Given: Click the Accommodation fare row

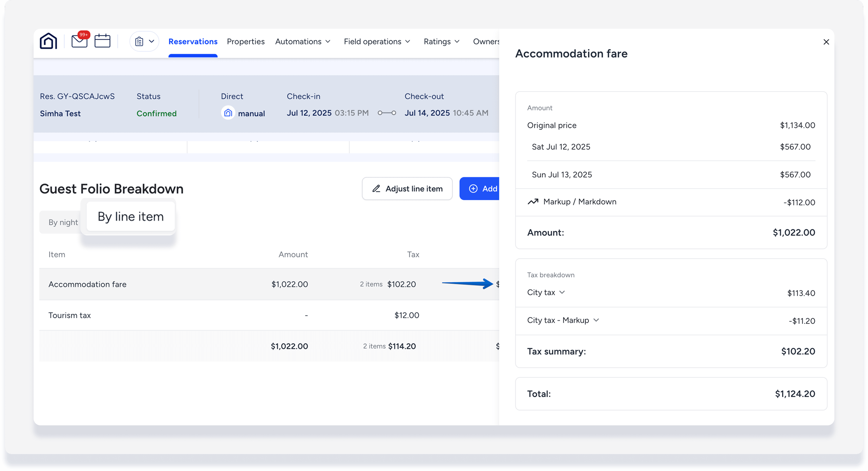Looking at the screenshot, I should coord(87,284).
